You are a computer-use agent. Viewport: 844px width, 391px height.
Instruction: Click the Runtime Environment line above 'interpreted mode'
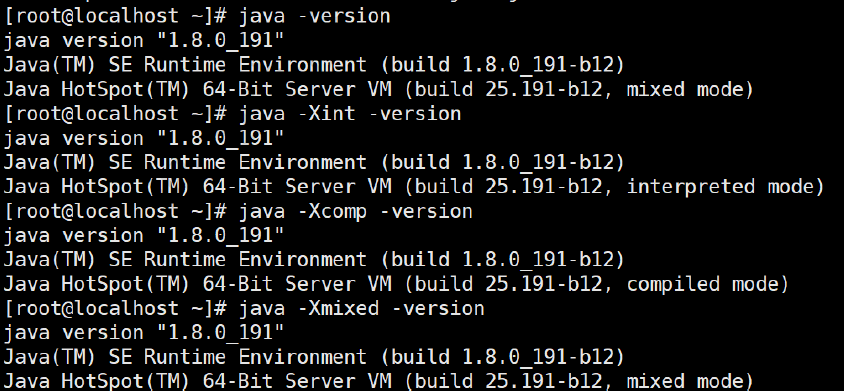[314, 163]
